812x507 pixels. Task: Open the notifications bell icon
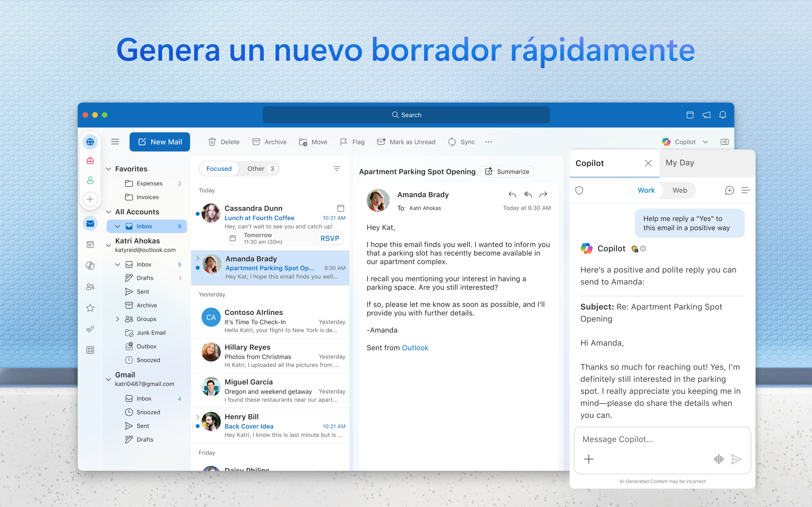[x=723, y=115]
